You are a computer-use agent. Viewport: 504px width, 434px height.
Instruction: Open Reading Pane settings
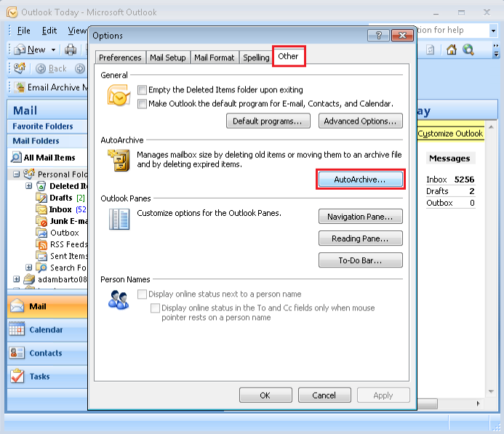[x=360, y=238]
